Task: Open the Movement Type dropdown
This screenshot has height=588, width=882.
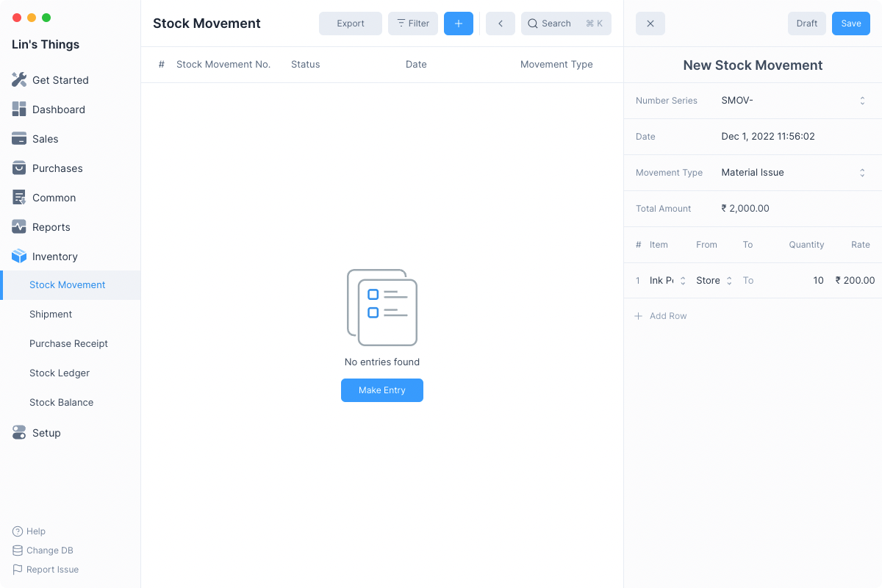Action: 862,173
